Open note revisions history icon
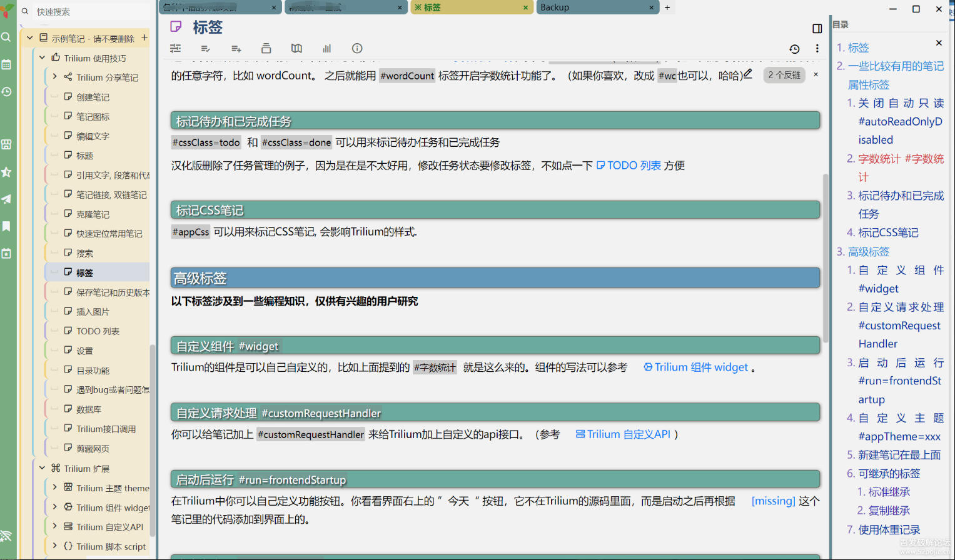Viewport: 955px width, 560px height. (794, 49)
